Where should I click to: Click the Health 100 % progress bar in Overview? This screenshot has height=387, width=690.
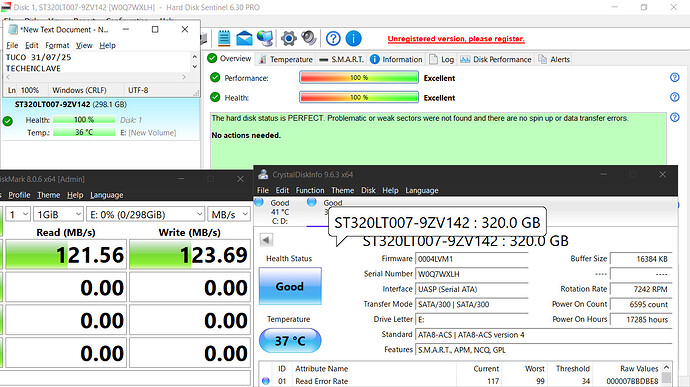coord(359,97)
